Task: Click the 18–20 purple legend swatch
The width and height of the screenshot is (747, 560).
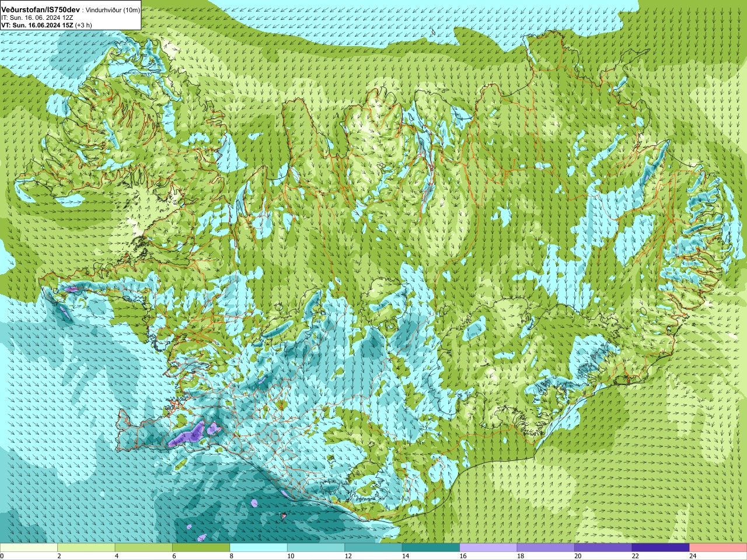Action: pos(546,548)
